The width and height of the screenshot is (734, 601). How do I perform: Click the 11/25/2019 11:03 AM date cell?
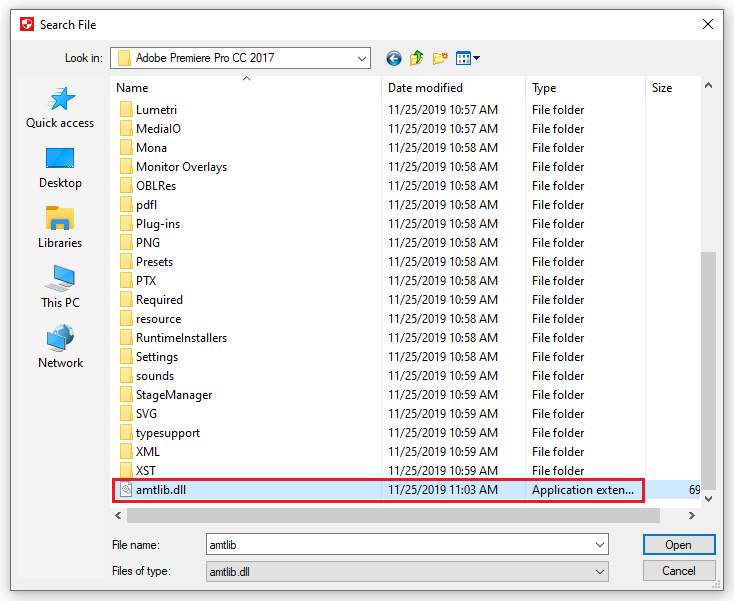point(443,490)
